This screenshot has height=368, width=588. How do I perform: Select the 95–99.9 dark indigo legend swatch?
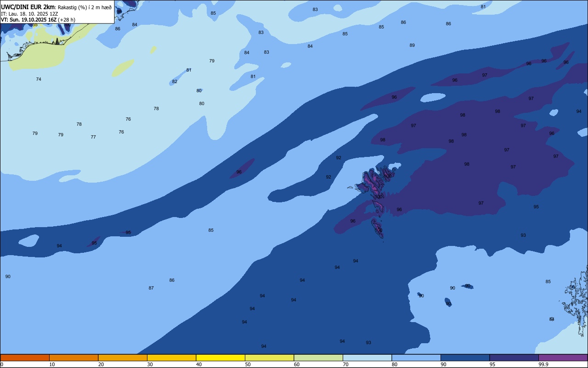514,357
